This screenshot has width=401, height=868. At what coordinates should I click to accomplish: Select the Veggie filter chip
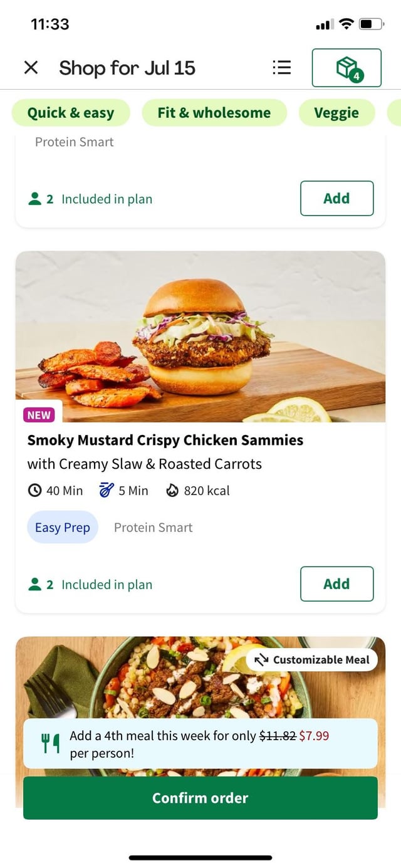pyautogui.click(x=336, y=113)
